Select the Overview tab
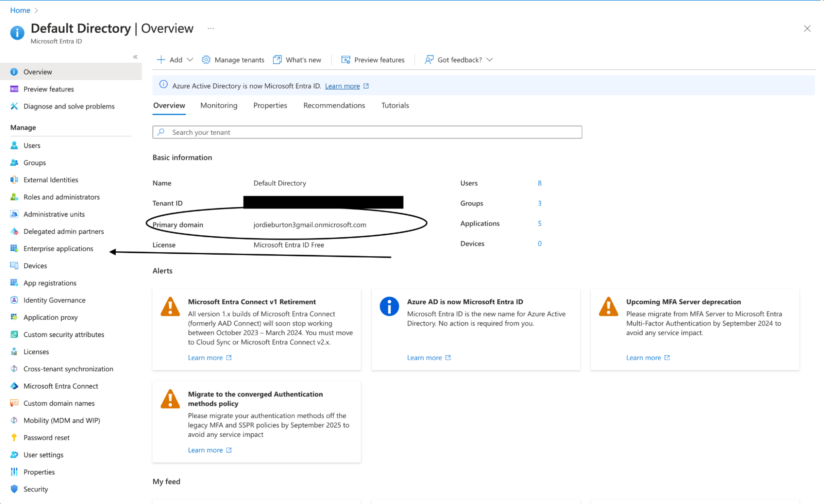 (169, 105)
